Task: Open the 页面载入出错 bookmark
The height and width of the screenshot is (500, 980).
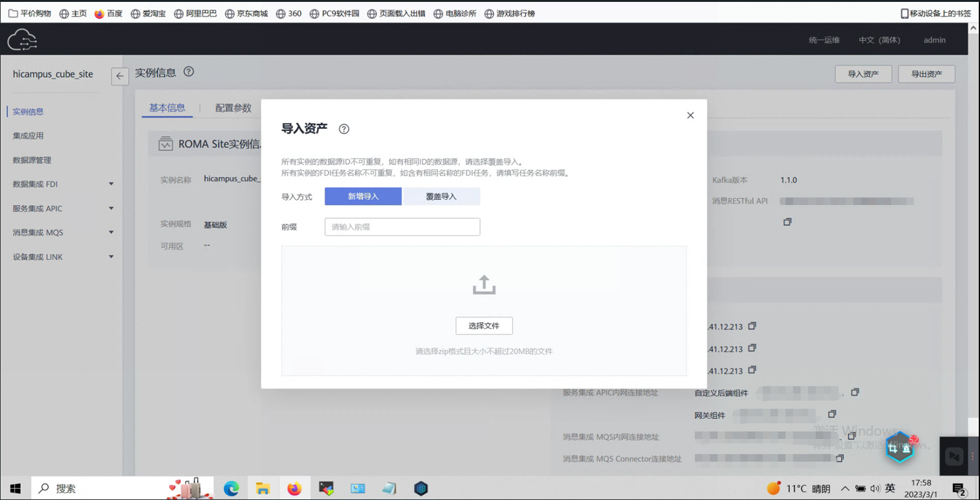Action: tap(397, 13)
